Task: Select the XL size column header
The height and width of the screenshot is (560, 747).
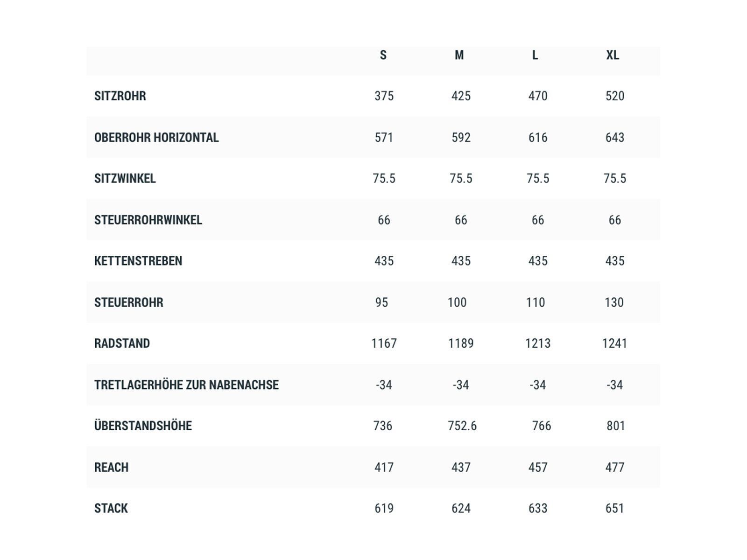Action: coord(613,56)
